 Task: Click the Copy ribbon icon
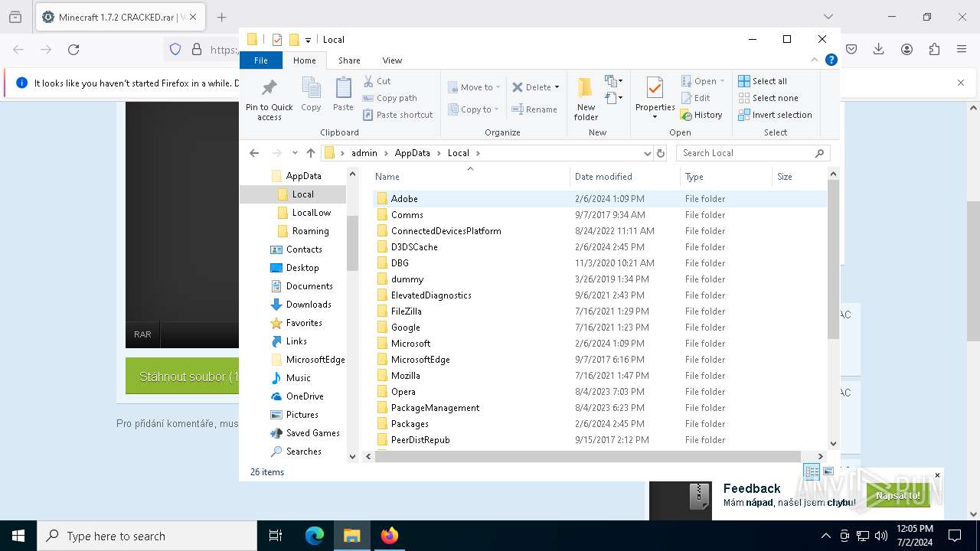point(311,95)
